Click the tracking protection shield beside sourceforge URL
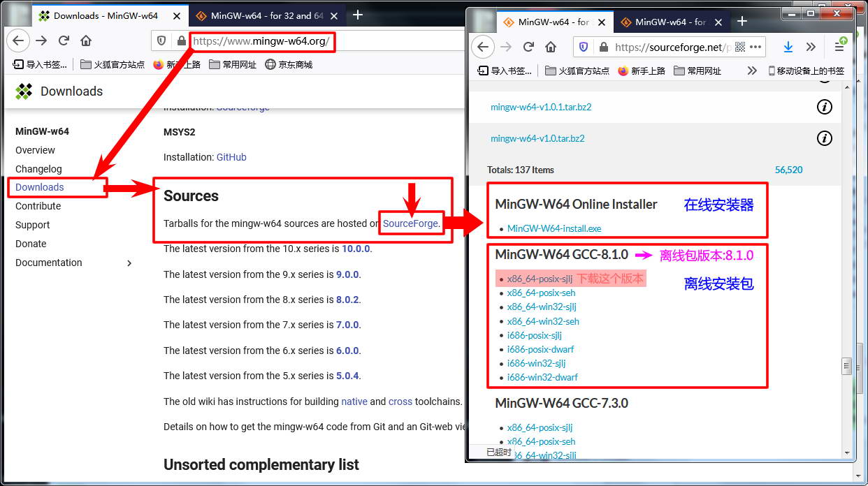The height and width of the screenshot is (486, 868). (x=585, y=47)
